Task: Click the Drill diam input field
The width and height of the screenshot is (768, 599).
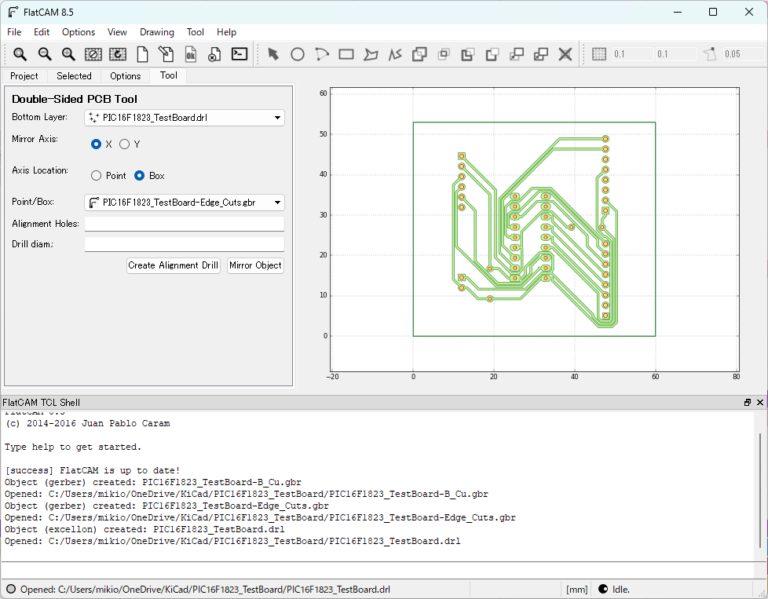Action: tap(184, 244)
